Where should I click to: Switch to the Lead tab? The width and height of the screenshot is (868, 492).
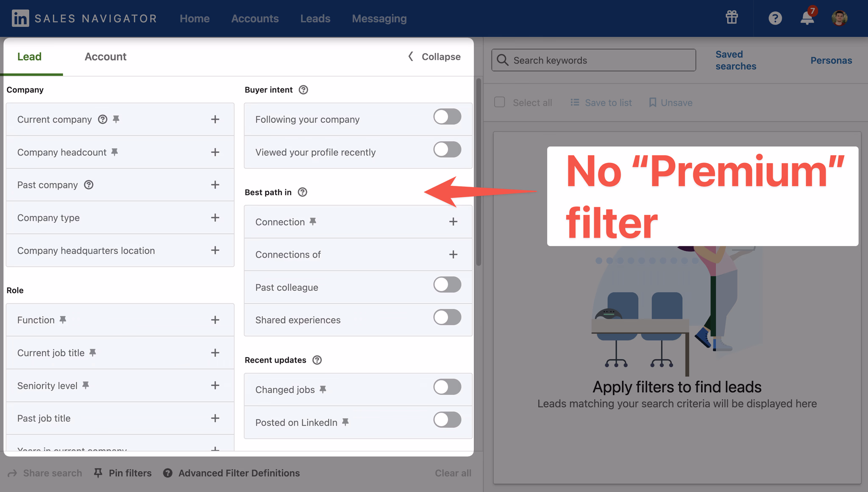29,56
